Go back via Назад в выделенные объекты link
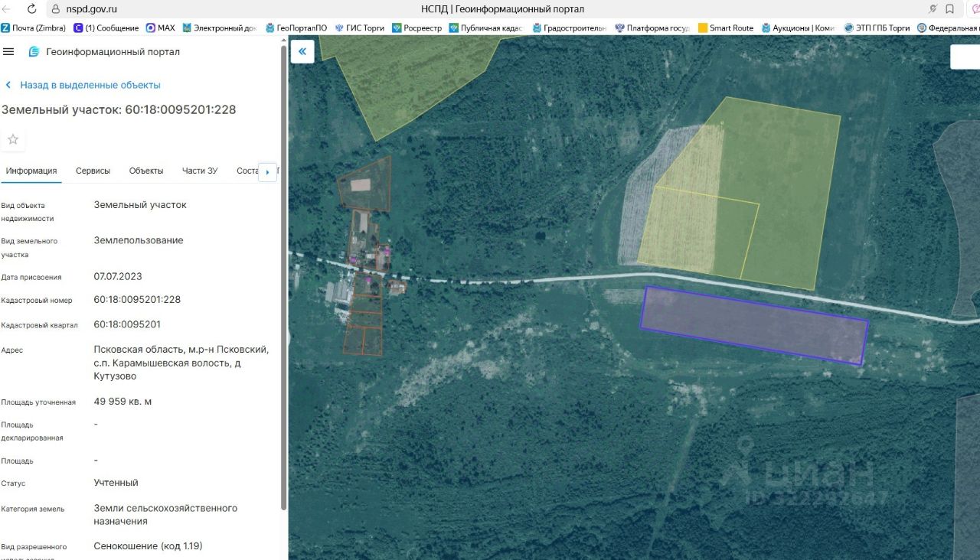The height and width of the screenshot is (560, 980). click(x=90, y=85)
